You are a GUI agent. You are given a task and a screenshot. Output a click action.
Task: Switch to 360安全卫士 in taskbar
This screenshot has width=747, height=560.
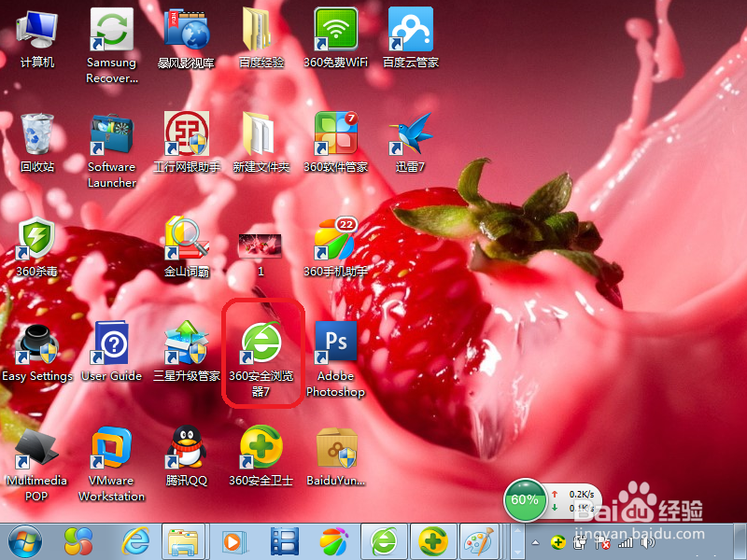click(433, 542)
